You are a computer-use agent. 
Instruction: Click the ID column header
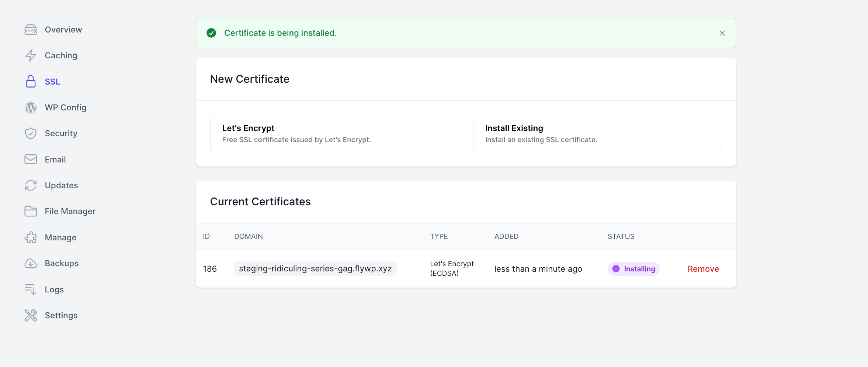[x=206, y=236]
